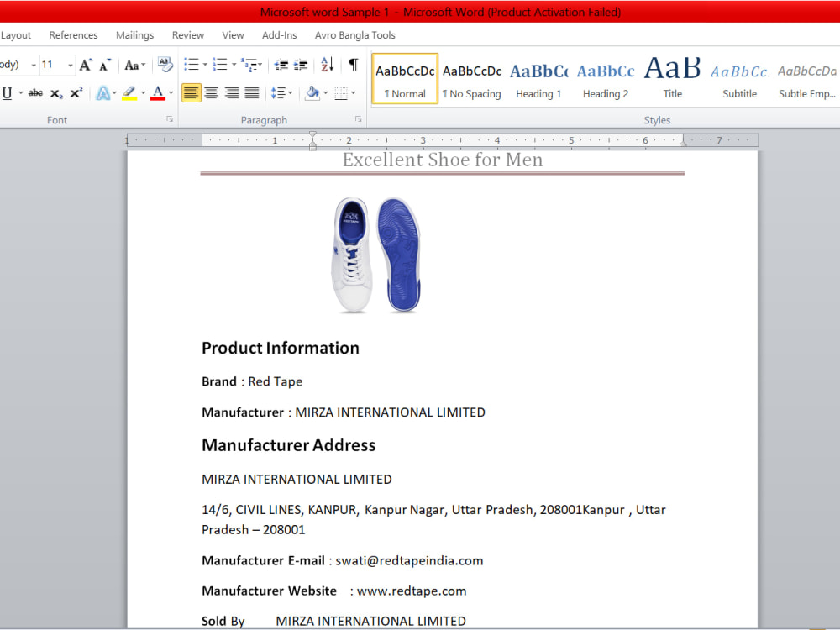Viewport: 840px width, 630px height.
Task: Apply red font color
Action: [x=158, y=93]
